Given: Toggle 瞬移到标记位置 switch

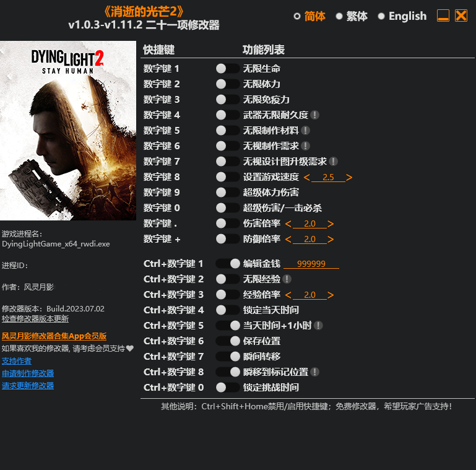Looking at the screenshot, I should click(228, 372).
